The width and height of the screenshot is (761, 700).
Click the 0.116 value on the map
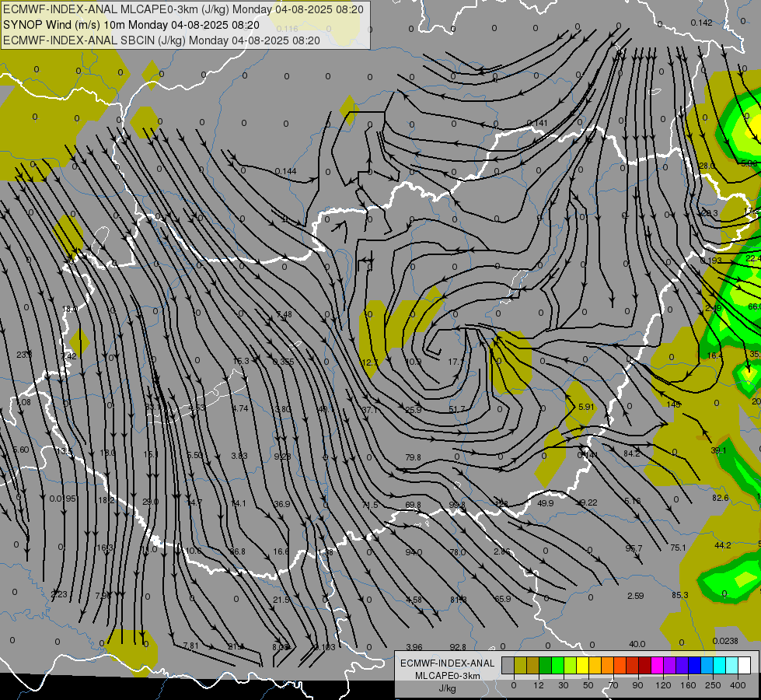287,29
